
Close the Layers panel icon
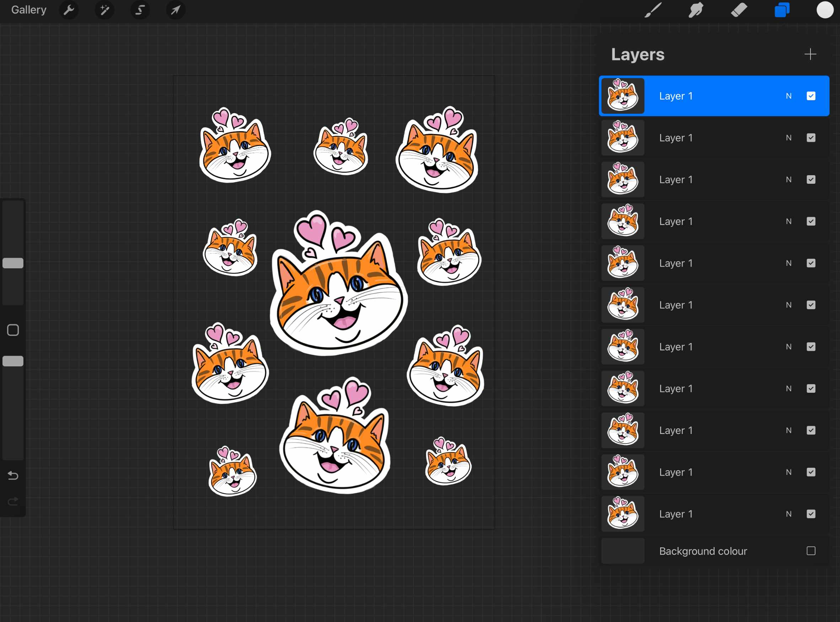coord(782,10)
